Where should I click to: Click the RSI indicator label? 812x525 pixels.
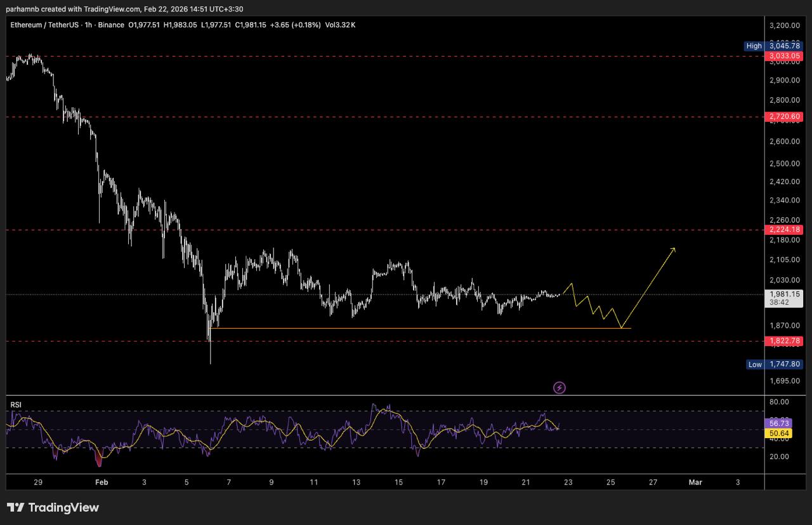coord(16,404)
